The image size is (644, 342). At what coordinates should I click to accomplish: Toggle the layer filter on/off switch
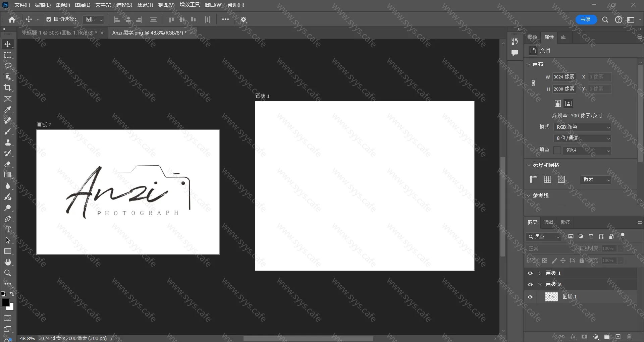click(x=623, y=236)
